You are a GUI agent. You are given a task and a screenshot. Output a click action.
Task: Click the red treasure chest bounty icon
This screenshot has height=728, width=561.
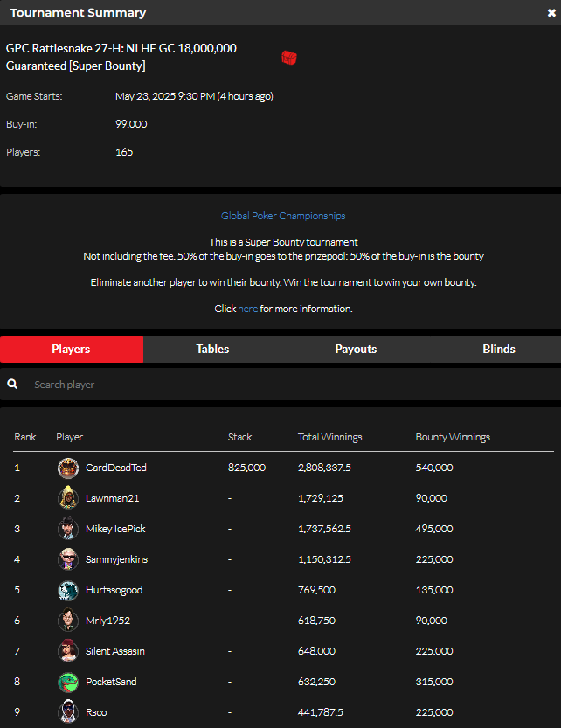click(x=289, y=58)
